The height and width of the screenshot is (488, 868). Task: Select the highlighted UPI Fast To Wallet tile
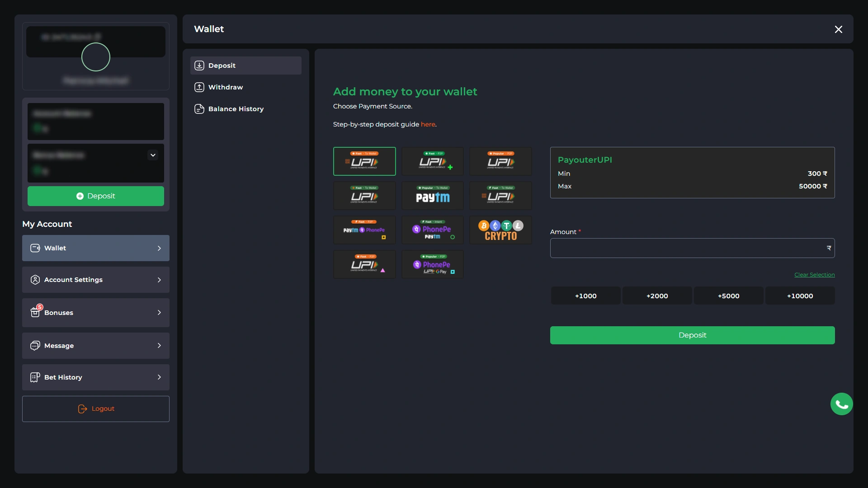[x=364, y=161]
